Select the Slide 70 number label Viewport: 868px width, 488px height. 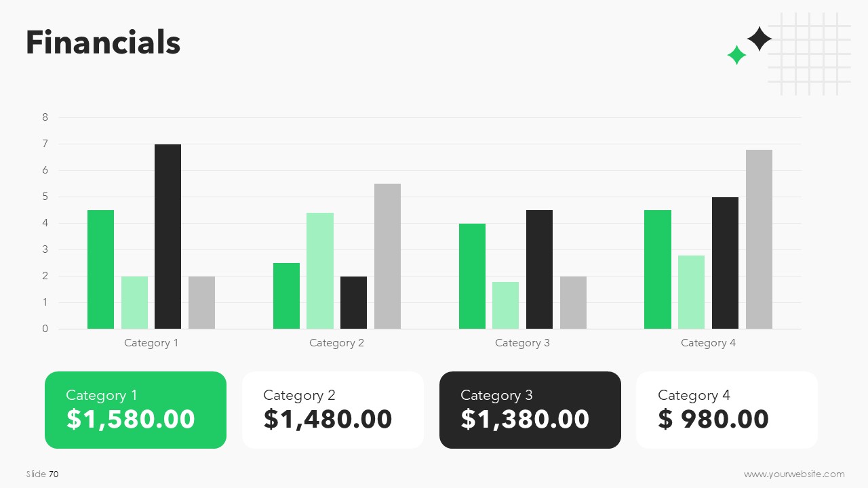pos(43,474)
